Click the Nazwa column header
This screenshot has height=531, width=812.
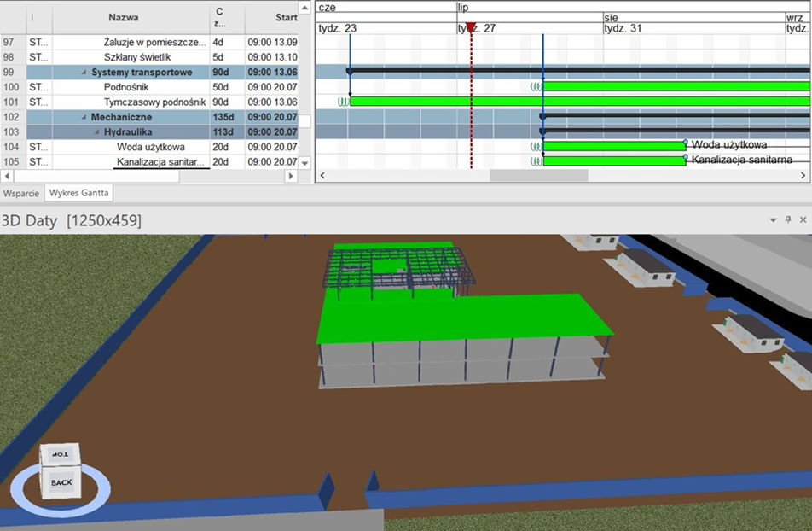tap(124, 17)
